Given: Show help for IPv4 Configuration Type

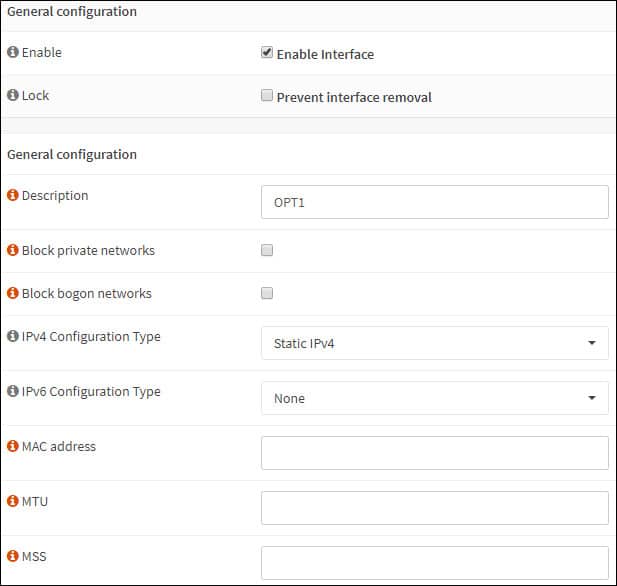Looking at the screenshot, I should pos(13,337).
